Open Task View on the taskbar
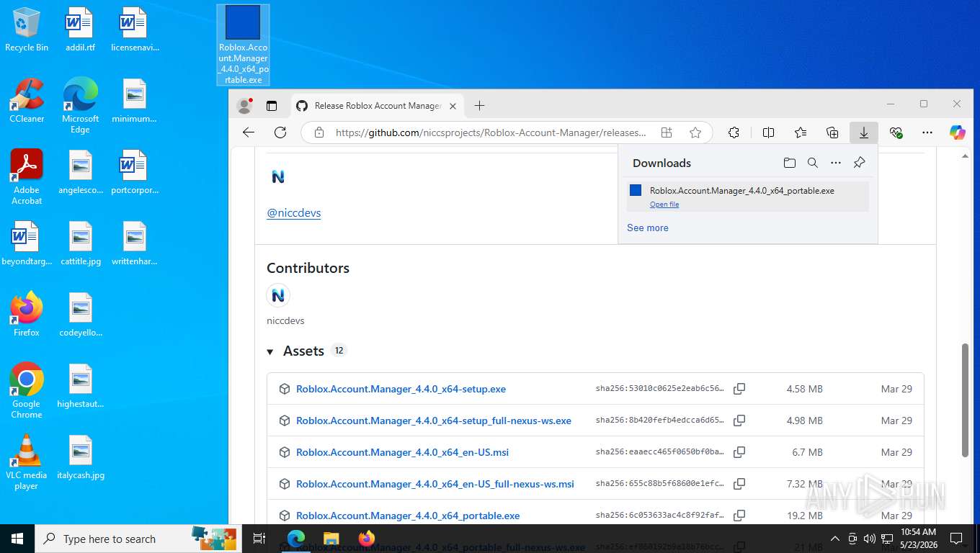 259,539
